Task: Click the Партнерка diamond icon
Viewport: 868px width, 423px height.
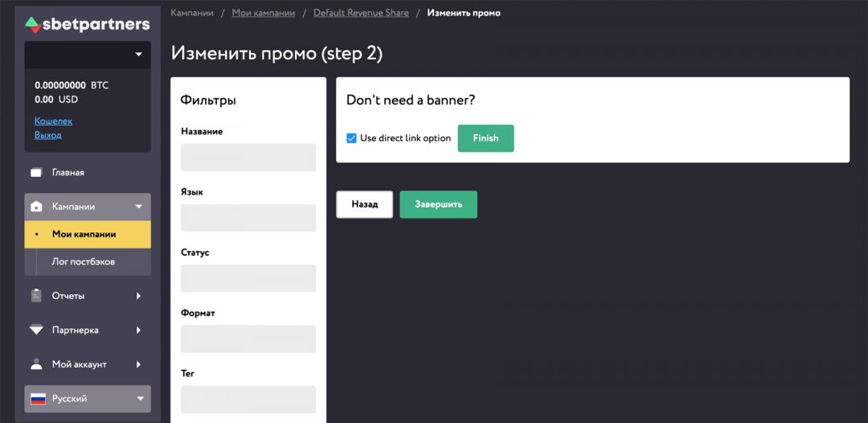Action: pos(36,330)
